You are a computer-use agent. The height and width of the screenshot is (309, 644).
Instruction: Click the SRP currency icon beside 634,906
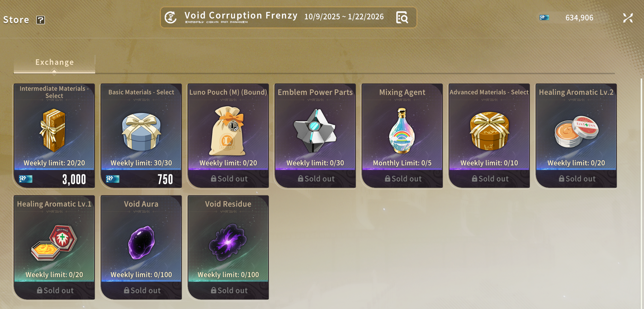(544, 18)
